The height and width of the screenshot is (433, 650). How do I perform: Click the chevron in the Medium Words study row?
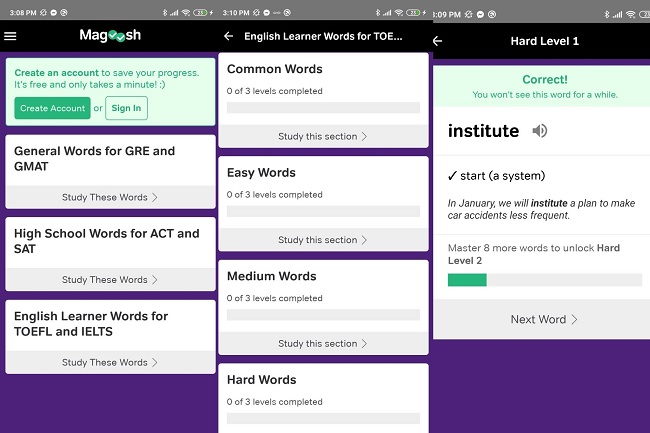coord(364,343)
